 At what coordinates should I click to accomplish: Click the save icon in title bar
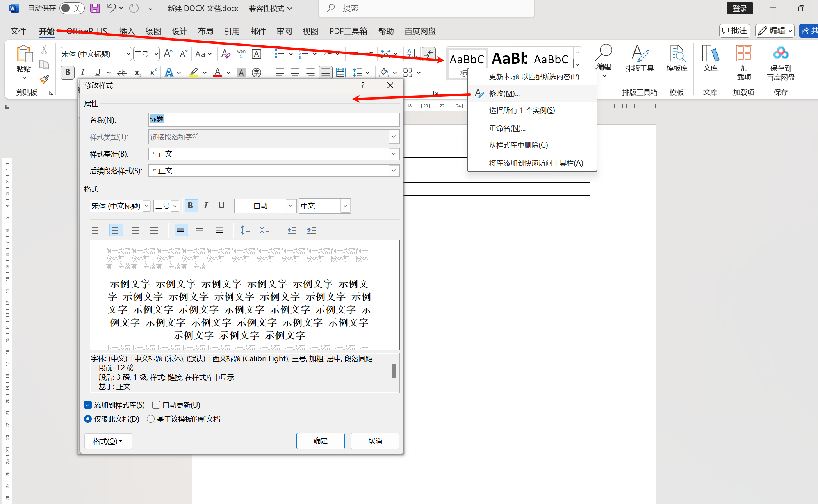tap(95, 8)
